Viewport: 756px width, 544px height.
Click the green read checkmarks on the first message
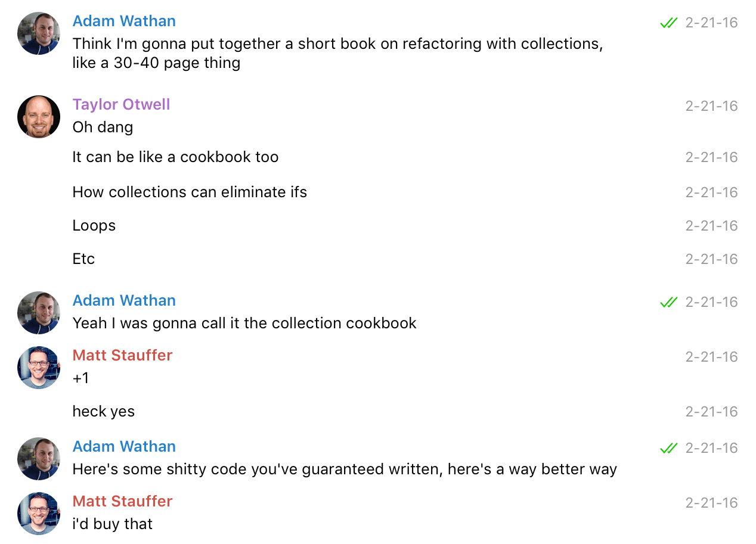click(x=669, y=23)
